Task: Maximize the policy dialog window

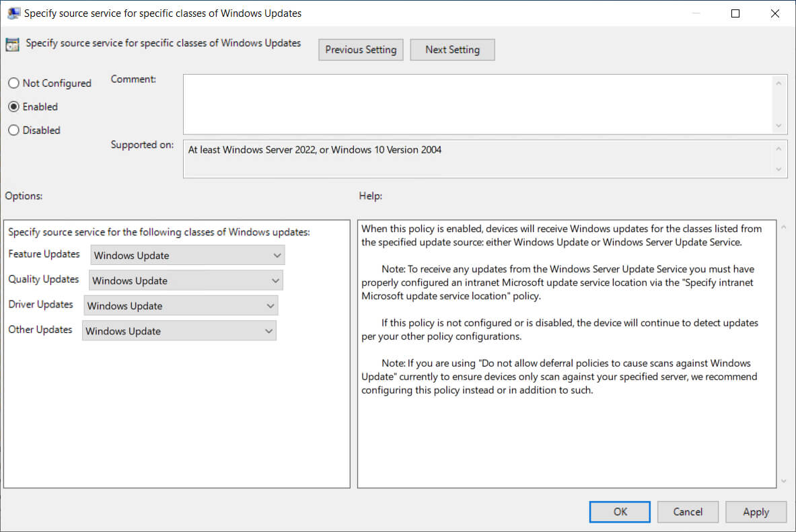Action: [x=735, y=13]
